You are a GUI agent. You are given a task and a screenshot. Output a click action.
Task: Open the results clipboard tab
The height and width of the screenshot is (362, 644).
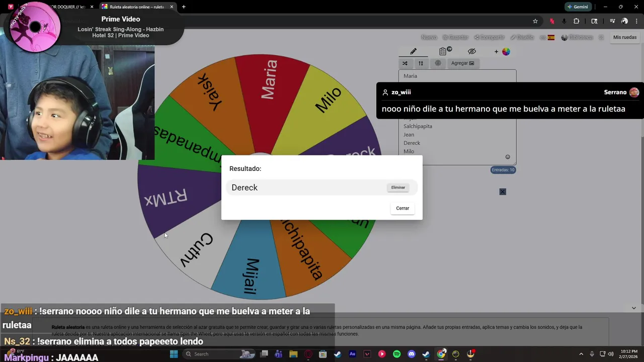[x=443, y=51]
